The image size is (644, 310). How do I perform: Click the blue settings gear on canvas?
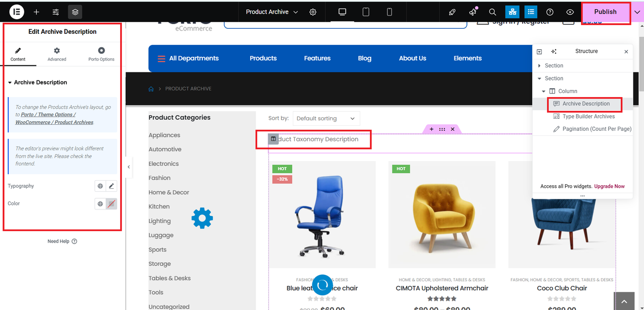tap(202, 218)
